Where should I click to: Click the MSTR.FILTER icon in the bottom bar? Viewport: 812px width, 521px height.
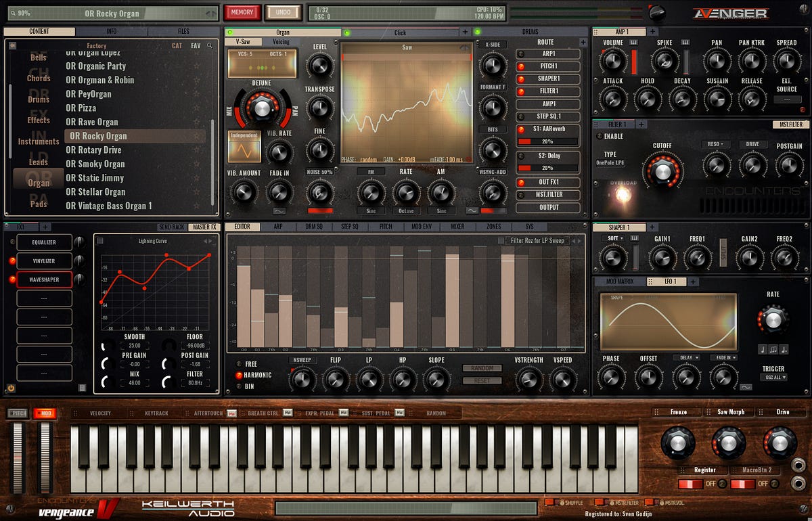pos(612,502)
